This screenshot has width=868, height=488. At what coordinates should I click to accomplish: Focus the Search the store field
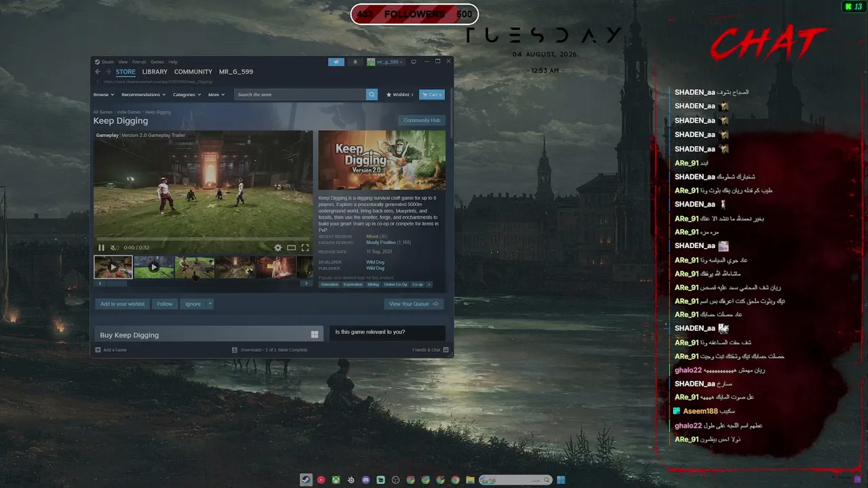point(300,95)
